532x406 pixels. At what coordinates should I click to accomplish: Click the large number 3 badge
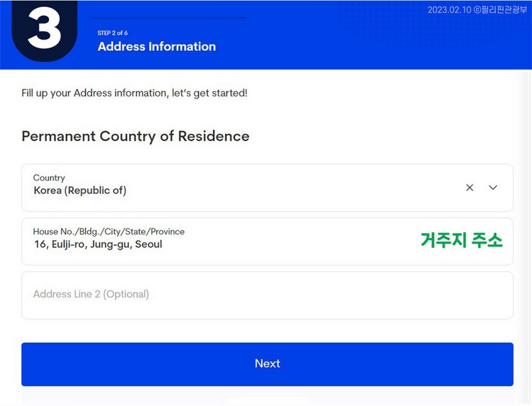[x=45, y=30]
